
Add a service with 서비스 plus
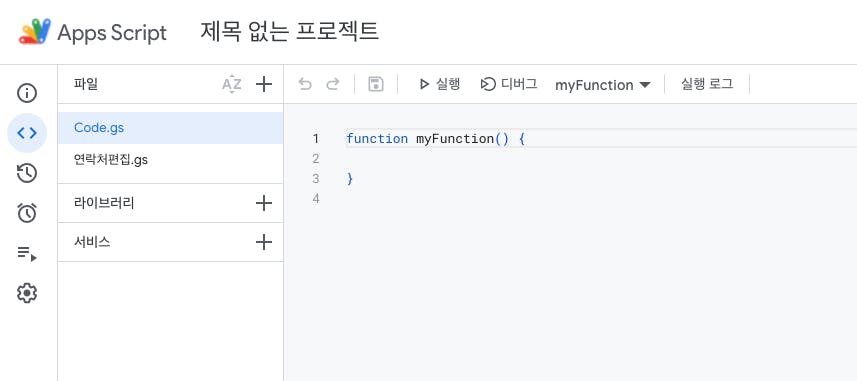tap(264, 242)
